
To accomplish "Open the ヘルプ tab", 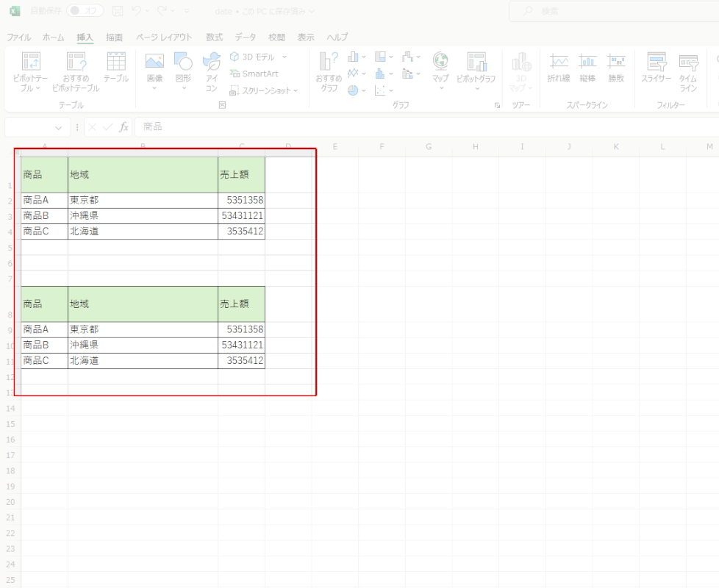I will coord(337,37).
